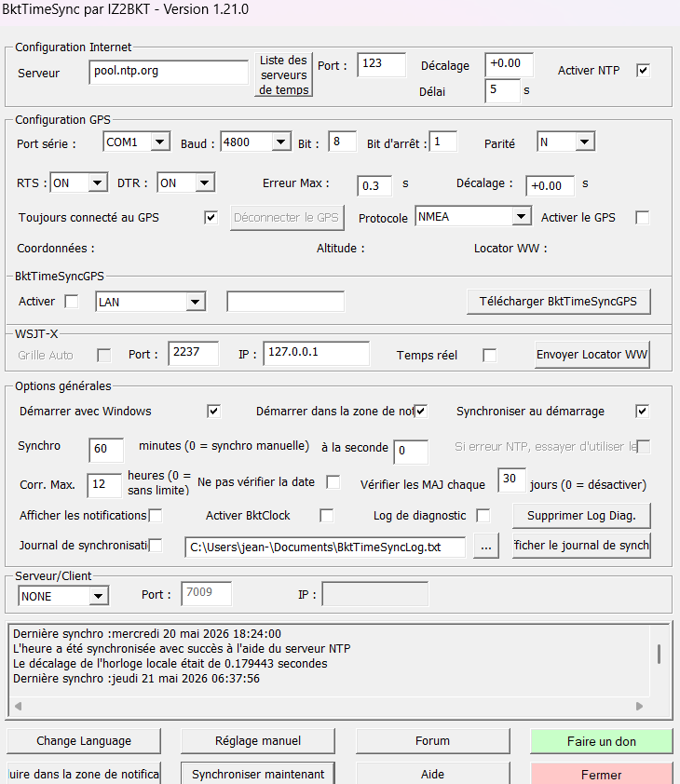
Task: Enable the Temps réel checkbox
Action: [x=489, y=356]
